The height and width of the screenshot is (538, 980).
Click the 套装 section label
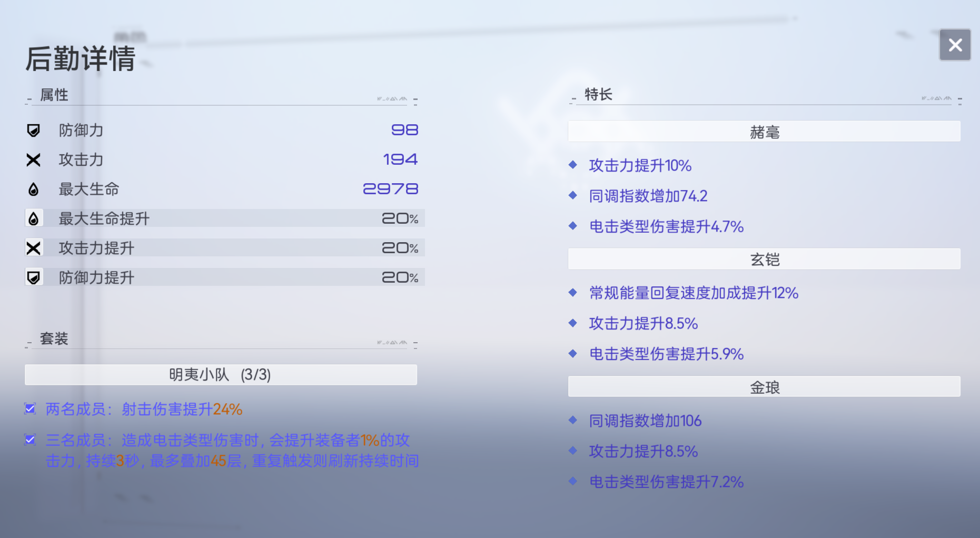(54, 338)
